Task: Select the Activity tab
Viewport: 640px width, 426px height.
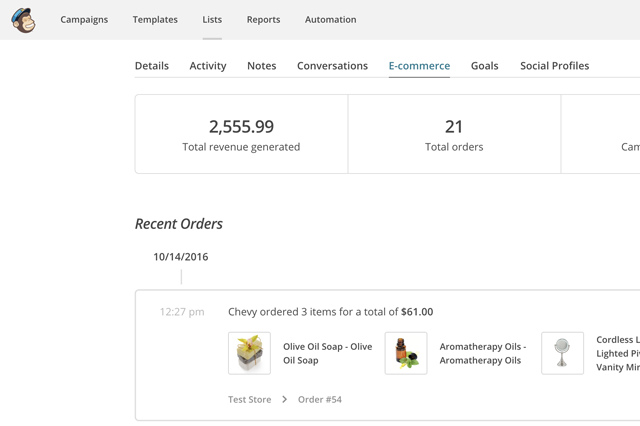Action: [208, 66]
